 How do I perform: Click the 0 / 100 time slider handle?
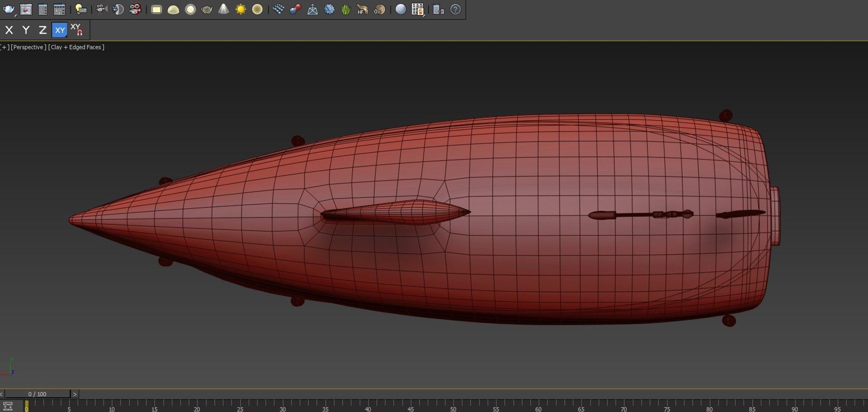pos(38,394)
